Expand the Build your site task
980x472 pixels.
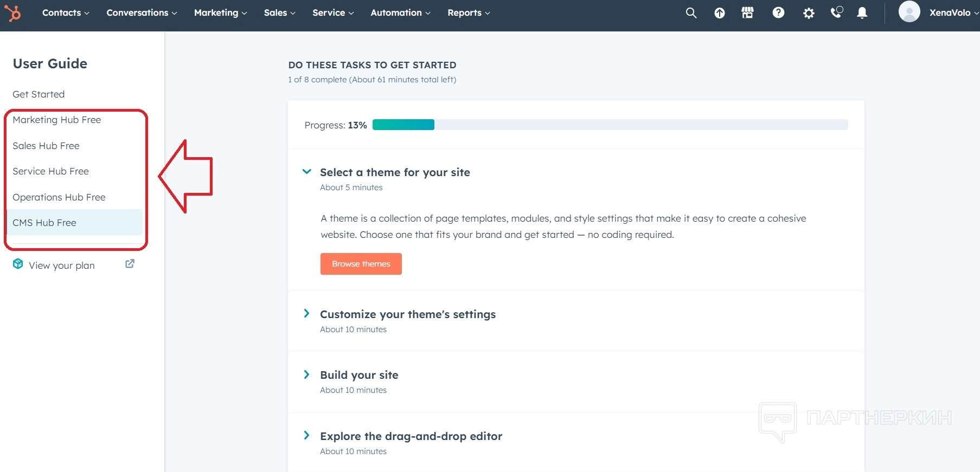pyautogui.click(x=306, y=374)
